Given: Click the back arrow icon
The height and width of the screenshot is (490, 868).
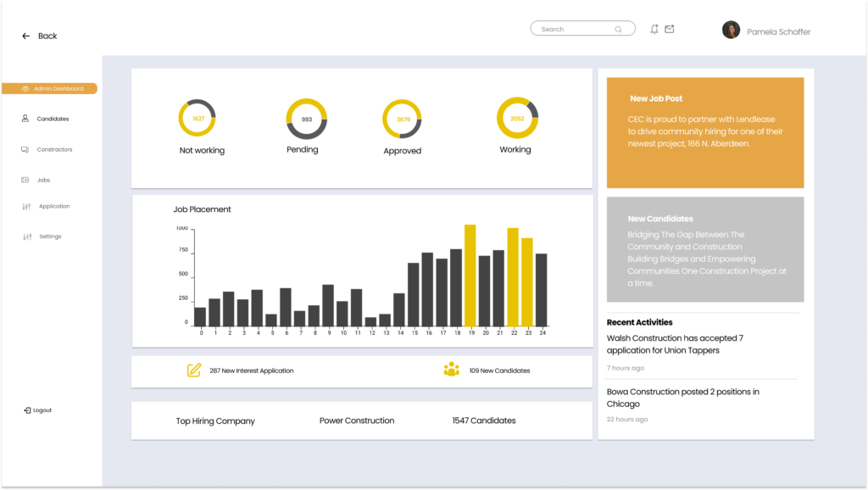Looking at the screenshot, I should (26, 36).
